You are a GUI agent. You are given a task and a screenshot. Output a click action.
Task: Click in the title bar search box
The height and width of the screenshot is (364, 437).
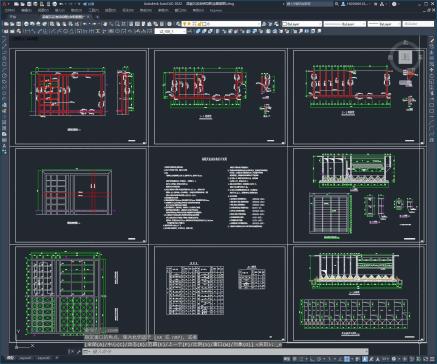[x=309, y=4]
